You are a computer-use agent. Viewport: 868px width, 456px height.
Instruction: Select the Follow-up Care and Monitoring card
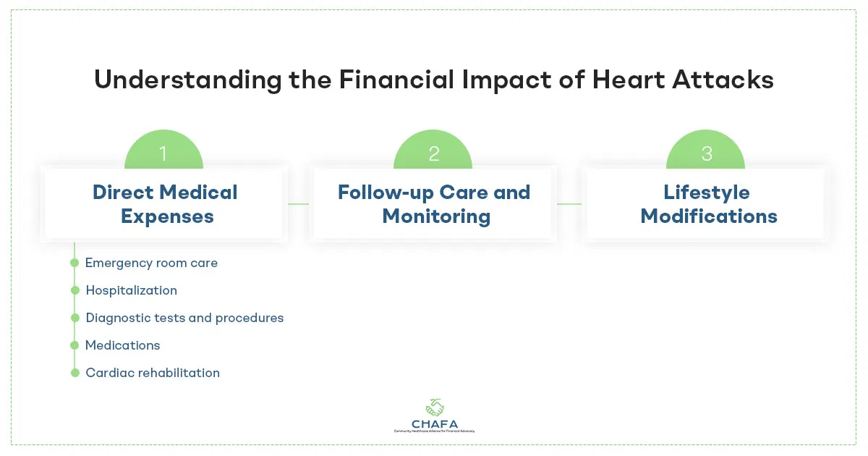434,203
